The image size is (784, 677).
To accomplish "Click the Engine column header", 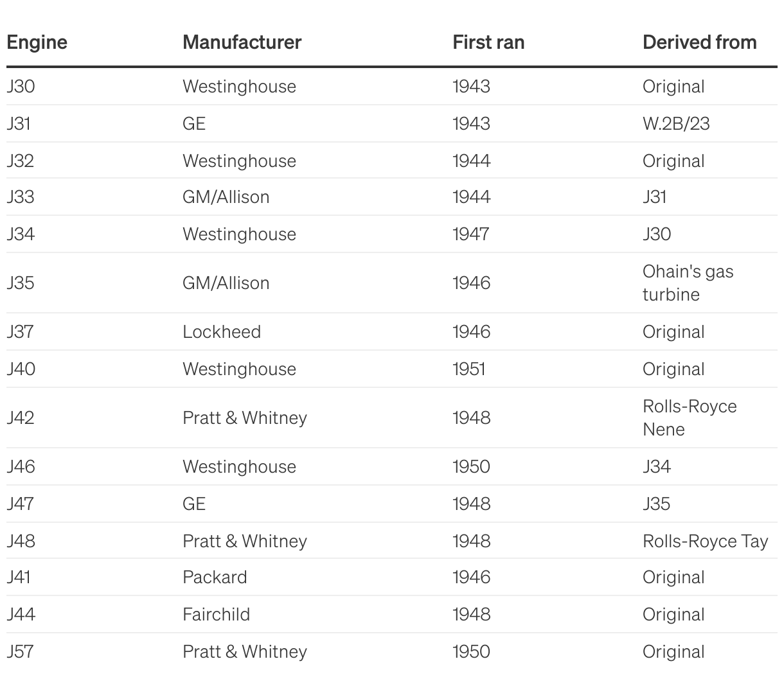I will point(37,42).
